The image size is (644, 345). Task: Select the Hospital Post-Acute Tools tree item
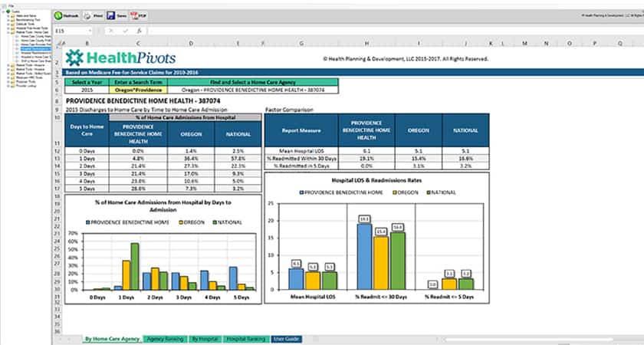tap(32, 28)
